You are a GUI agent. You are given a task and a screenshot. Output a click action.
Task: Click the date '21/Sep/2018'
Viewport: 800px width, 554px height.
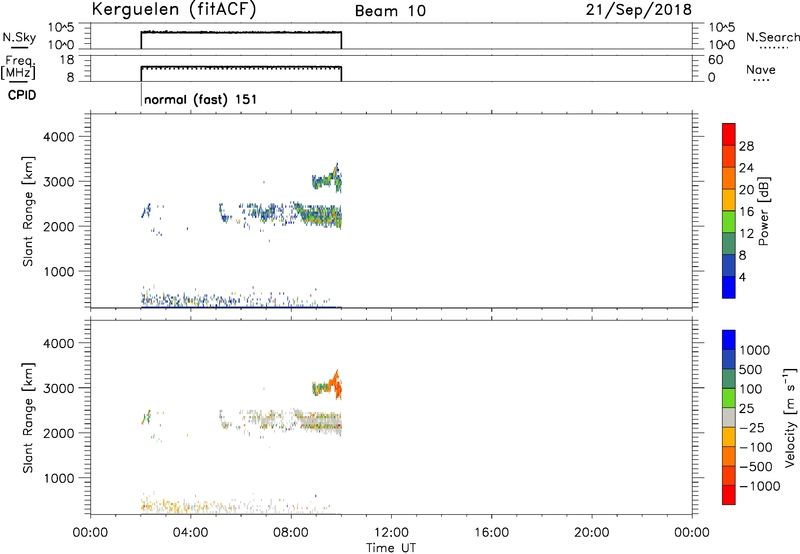click(638, 10)
